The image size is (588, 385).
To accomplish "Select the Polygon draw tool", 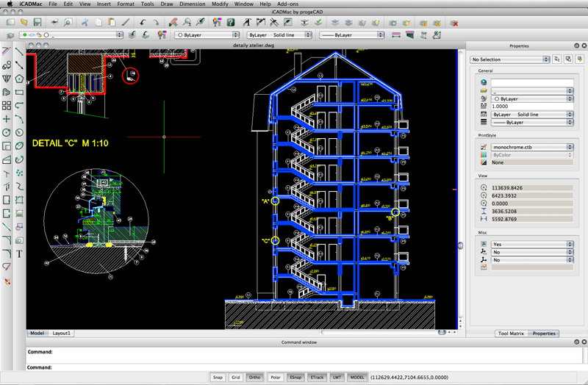I will point(19,78).
